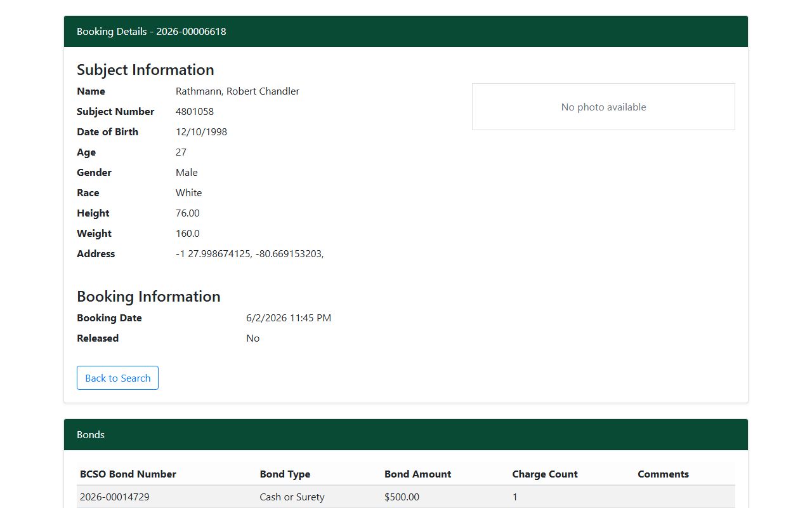The width and height of the screenshot is (812, 508).
Task: Click the Subject Information heading
Action: click(x=145, y=70)
